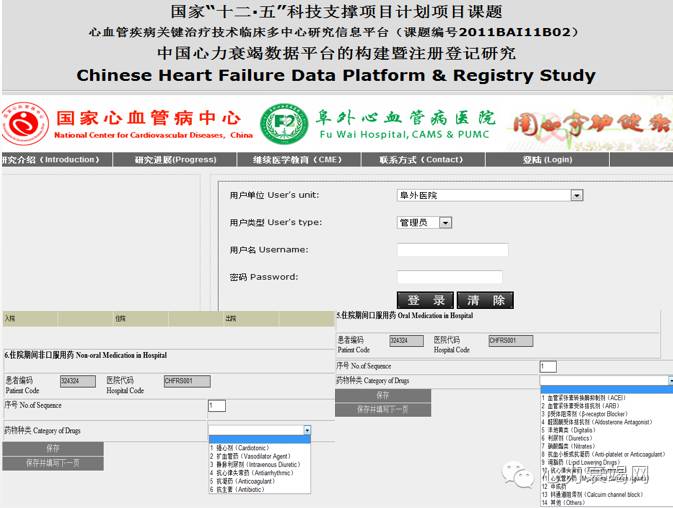Viewport: 673px width, 508px height.
Task: Click No of Sequence field in Non-oral Medication form
Action: point(217,406)
